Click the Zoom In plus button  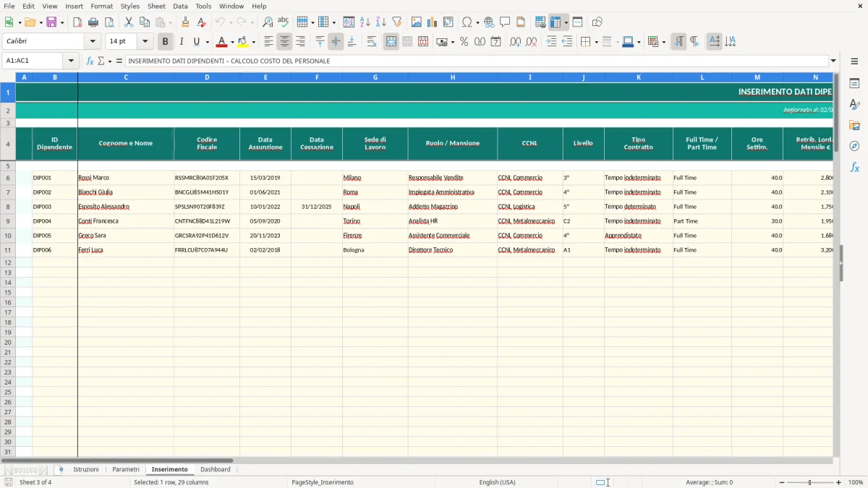[838, 482]
